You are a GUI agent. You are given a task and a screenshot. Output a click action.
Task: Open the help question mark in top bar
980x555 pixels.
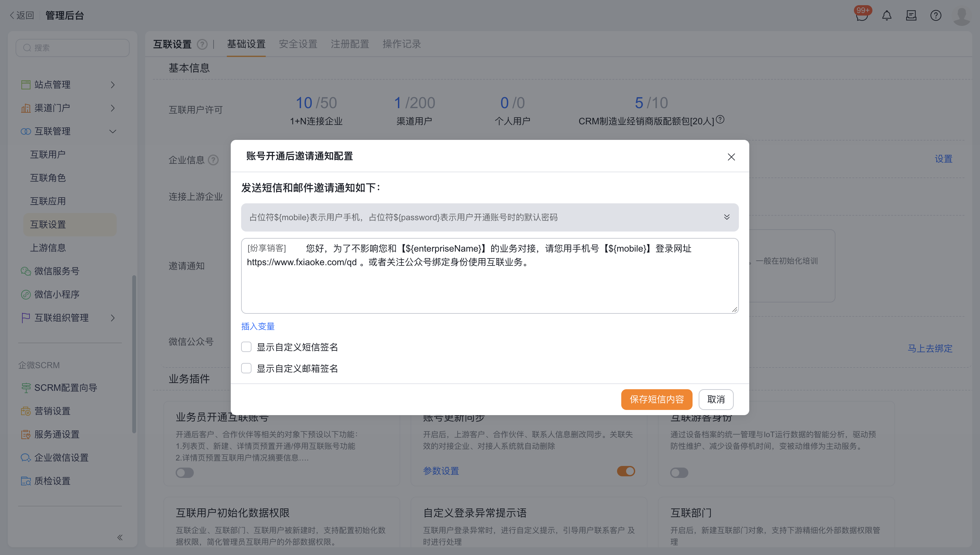tap(935, 16)
